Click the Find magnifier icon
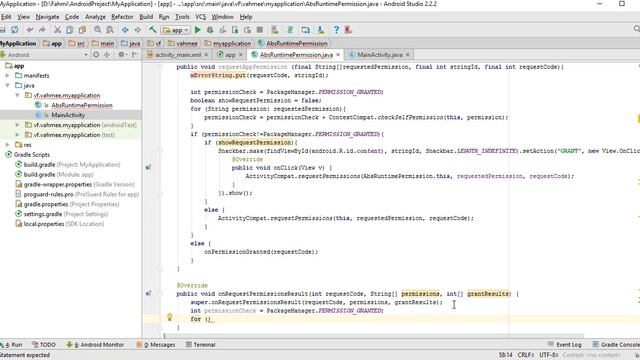Image resolution: width=640 pixels, height=360 pixels. tap(98, 30)
